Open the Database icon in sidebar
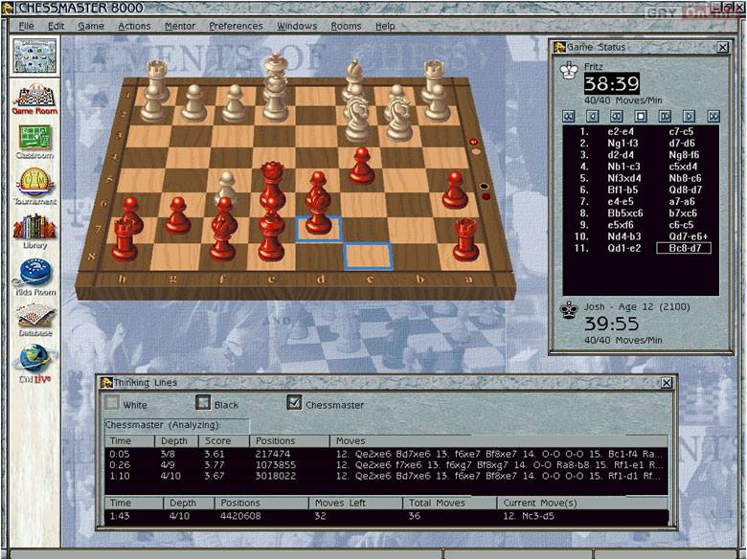Screen dimensions: 747x560 [35, 320]
